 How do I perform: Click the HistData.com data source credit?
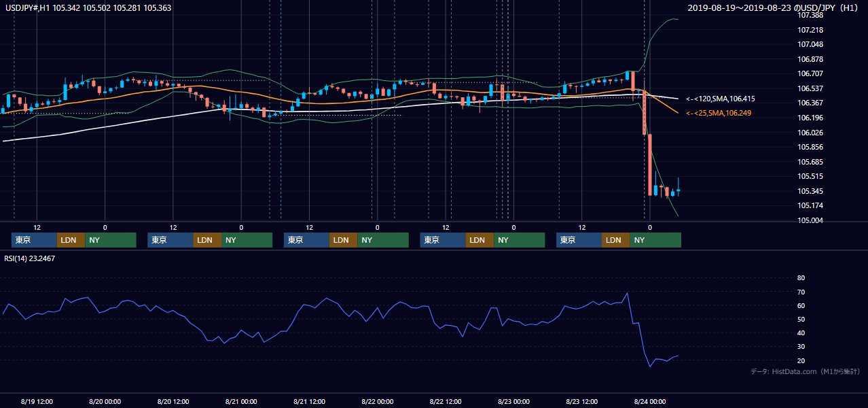tap(805, 371)
